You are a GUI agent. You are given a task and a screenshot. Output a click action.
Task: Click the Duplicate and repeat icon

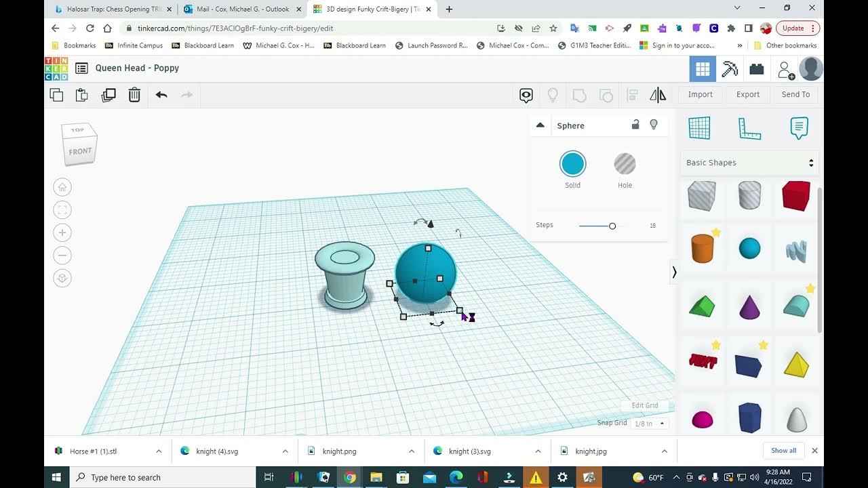point(108,95)
